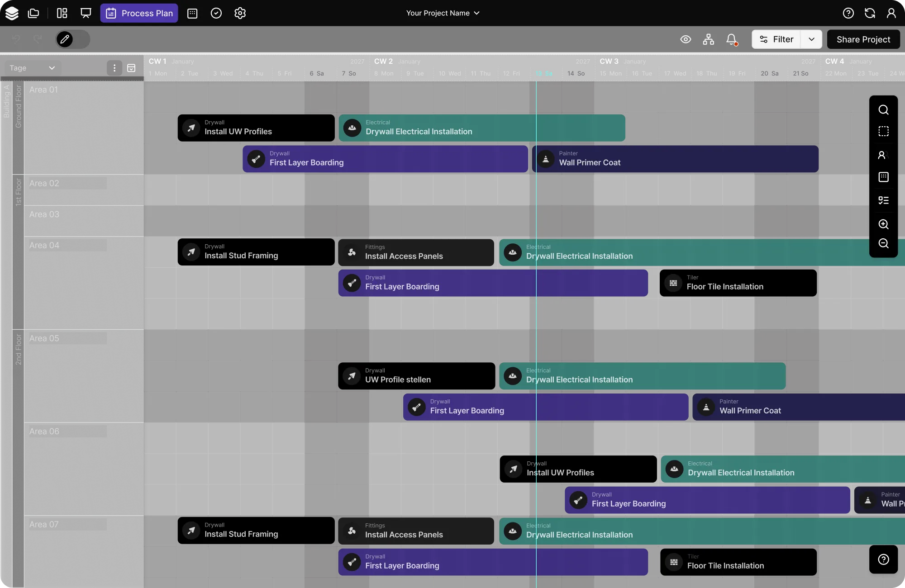This screenshot has height=588, width=905.
Task: Open the three-dot menu next to Tage
Action: [114, 68]
